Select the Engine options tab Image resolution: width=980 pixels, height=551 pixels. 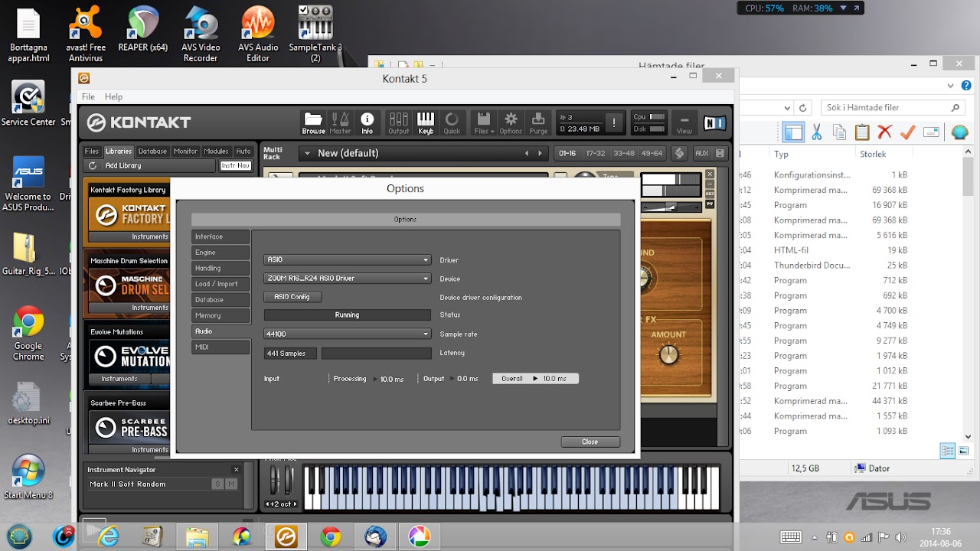pos(220,253)
